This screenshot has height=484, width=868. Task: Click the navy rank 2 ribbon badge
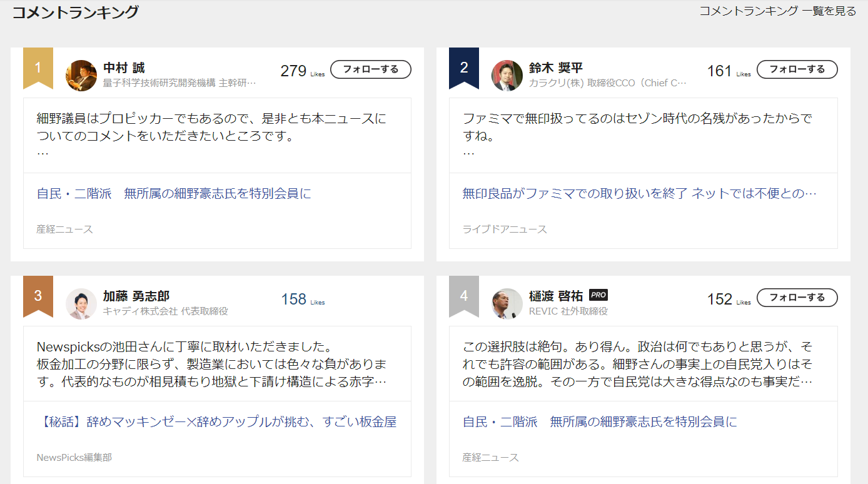(x=464, y=68)
